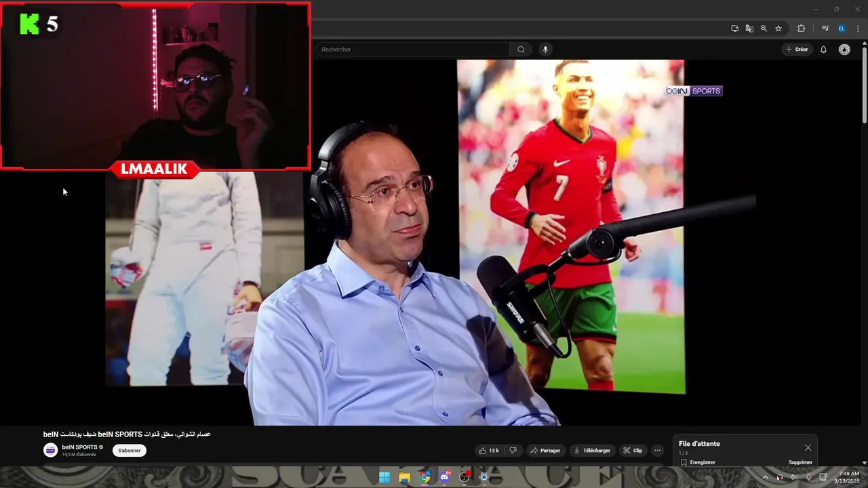Dislike the video with thumbs down
This screenshot has height=488, width=868.
click(513, 451)
